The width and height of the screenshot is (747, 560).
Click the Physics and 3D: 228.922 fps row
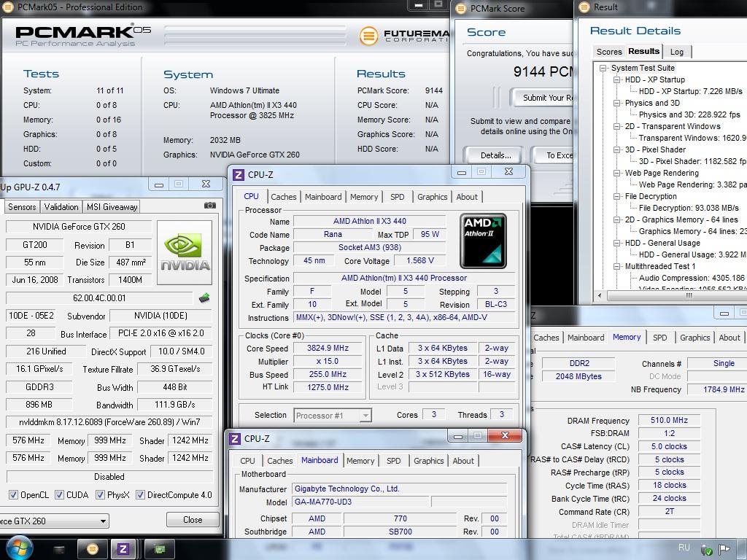click(x=689, y=114)
